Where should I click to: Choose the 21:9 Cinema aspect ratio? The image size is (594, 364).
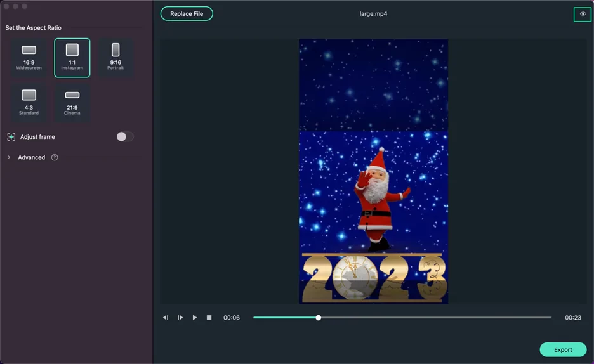click(72, 102)
